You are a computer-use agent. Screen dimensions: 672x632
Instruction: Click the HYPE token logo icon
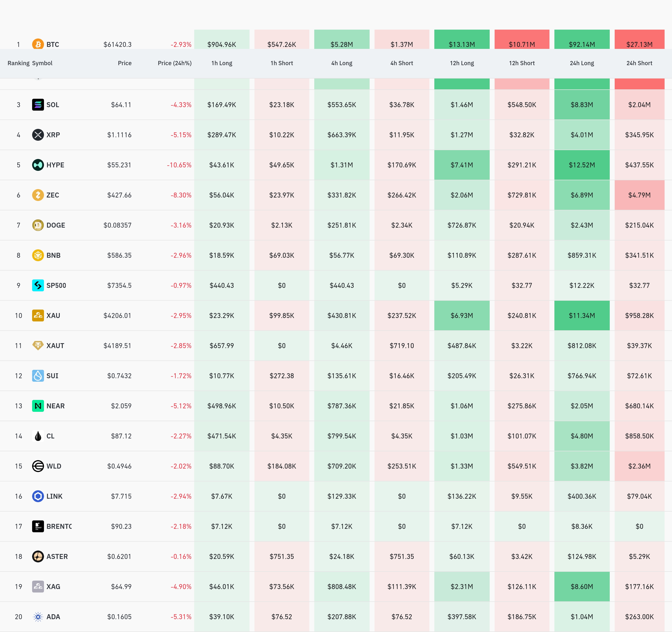point(38,165)
